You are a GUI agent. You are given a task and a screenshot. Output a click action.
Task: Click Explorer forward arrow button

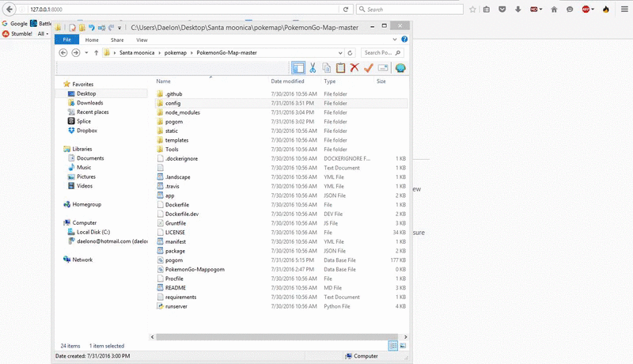(75, 52)
